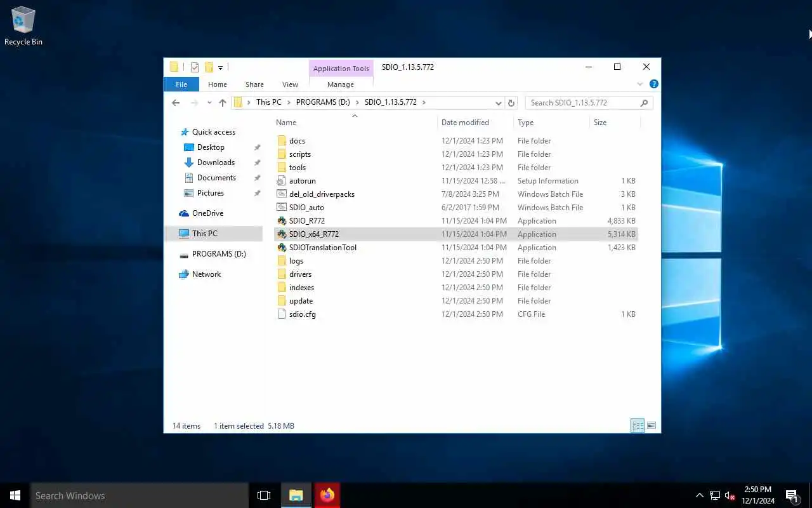Switch to the Share ribbon tab

coord(254,84)
